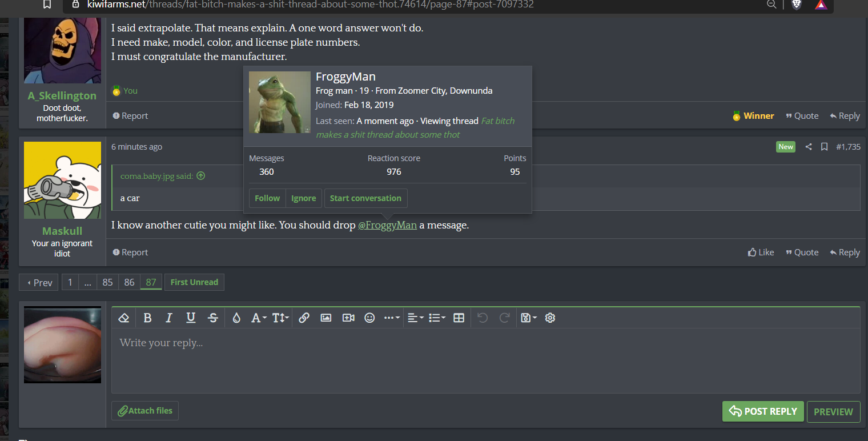Quote A_Skellington's post
Image resolution: width=868 pixels, height=441 pixels.
click(x=802, y=116)
